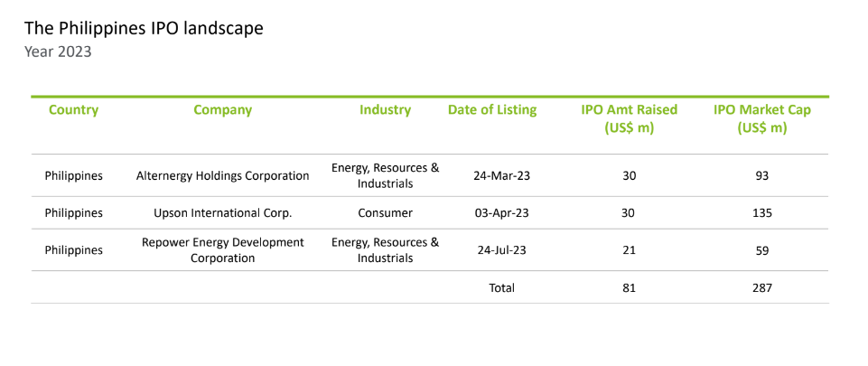868x366 pixels.
Task: Click the date '24-Mar-23'
Action: (x=501, y=176)
